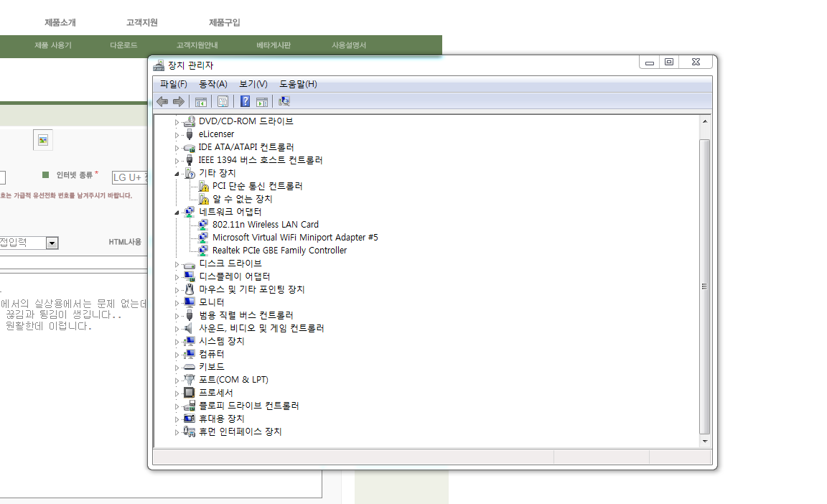Select the 알 수 없는 장치 warning icon
This screenshot has height=504, width=827.
[204, 200]
